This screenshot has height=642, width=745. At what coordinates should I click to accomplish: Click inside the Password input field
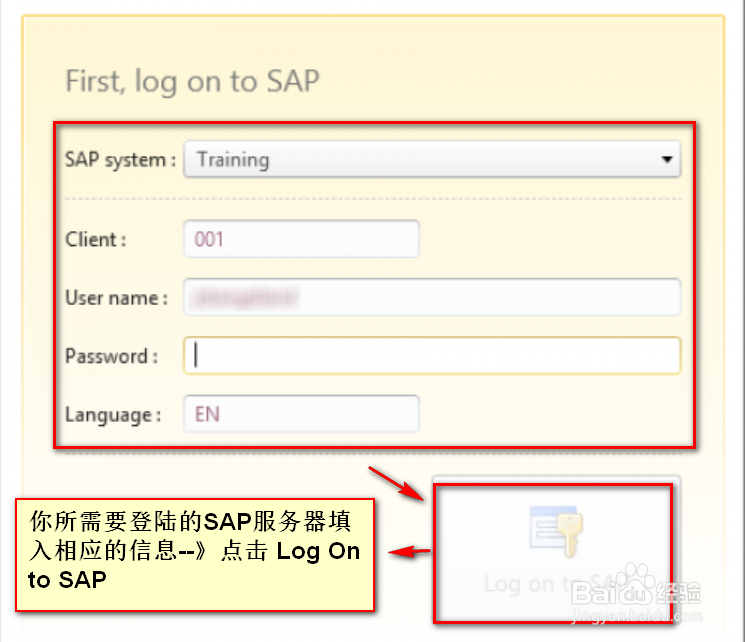432,356
